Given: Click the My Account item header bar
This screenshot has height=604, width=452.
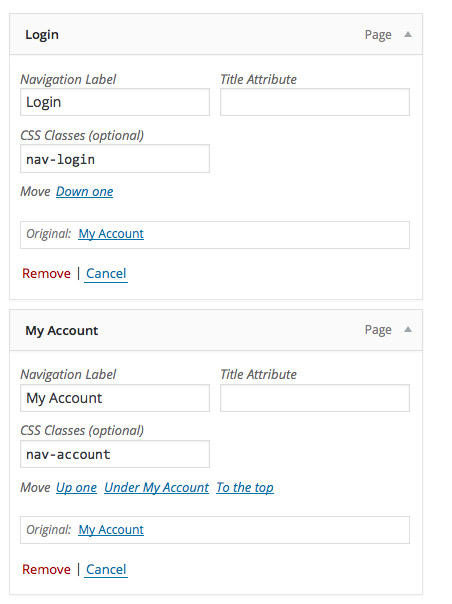Looking at the screenshot, I should pos(216,330).
